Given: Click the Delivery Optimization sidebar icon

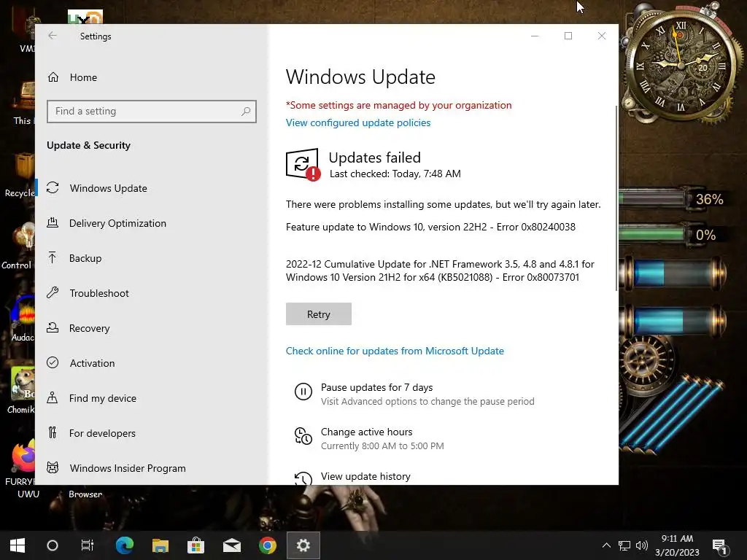Looking at the screenshot, I should (53, 222).
